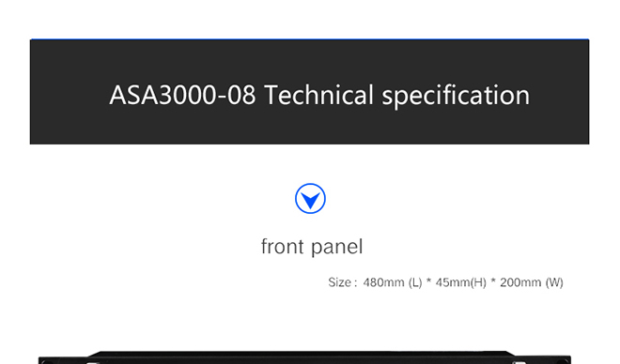Click the Size label text
This screenshot has height=364, width=620.
[x=342, y=282]
